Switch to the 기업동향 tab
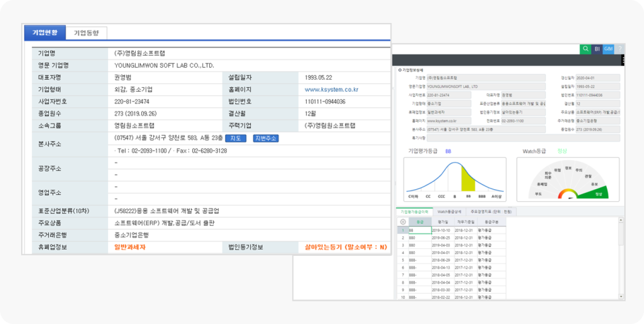Image resolution: width=644 pixels, height=324 pixels. pyautogui.click(x=86, y=33)
